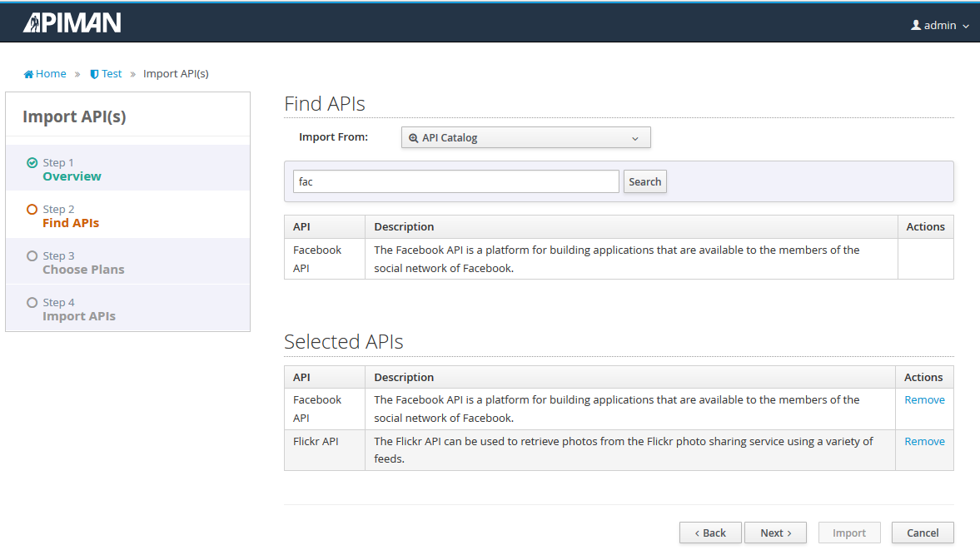
Task: Click the Test organization shield icon
Action: tap(94, 74)
